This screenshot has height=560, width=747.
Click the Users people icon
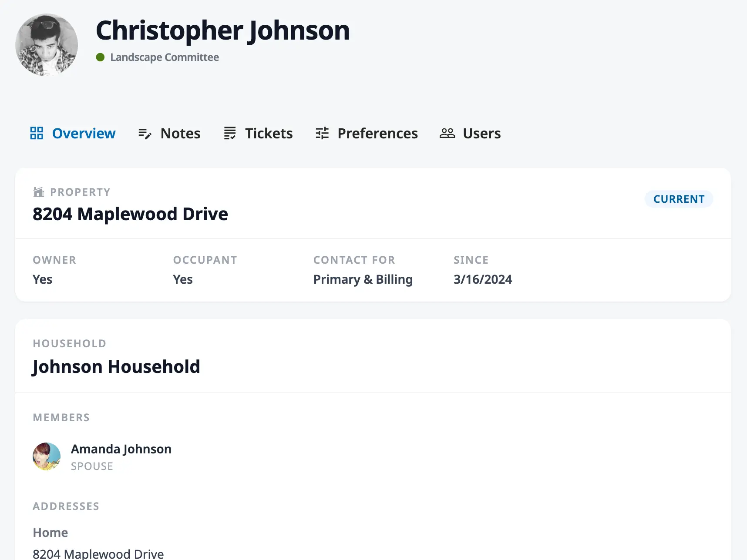point(447,134)
